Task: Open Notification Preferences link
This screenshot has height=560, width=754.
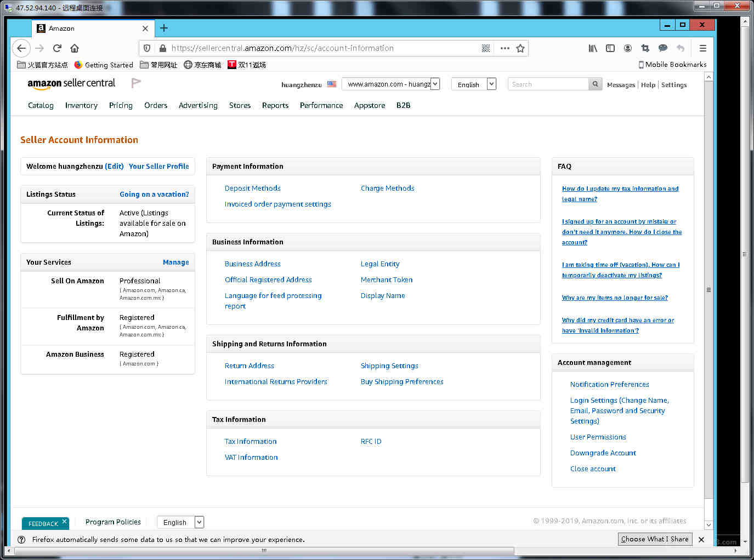Action: click(609, 384)
